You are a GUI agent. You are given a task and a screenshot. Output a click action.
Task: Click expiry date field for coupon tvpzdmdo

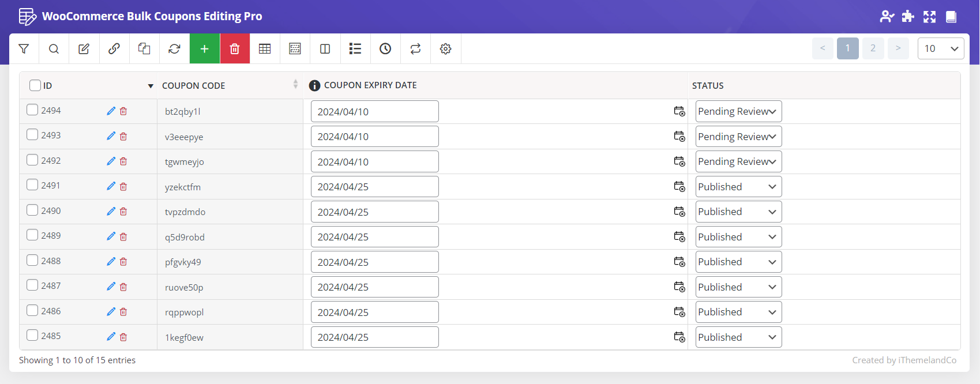click(374, 212)
